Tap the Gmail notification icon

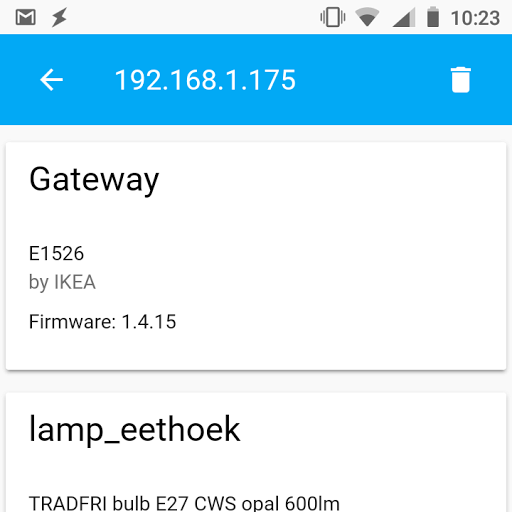[x=26, y=17]
